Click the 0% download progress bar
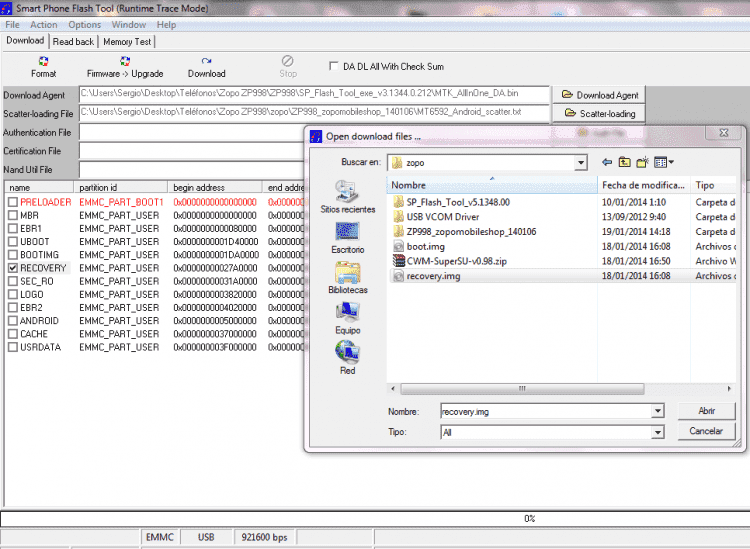The width and height of the screenshot is (750, 549). tap(375, 518)
